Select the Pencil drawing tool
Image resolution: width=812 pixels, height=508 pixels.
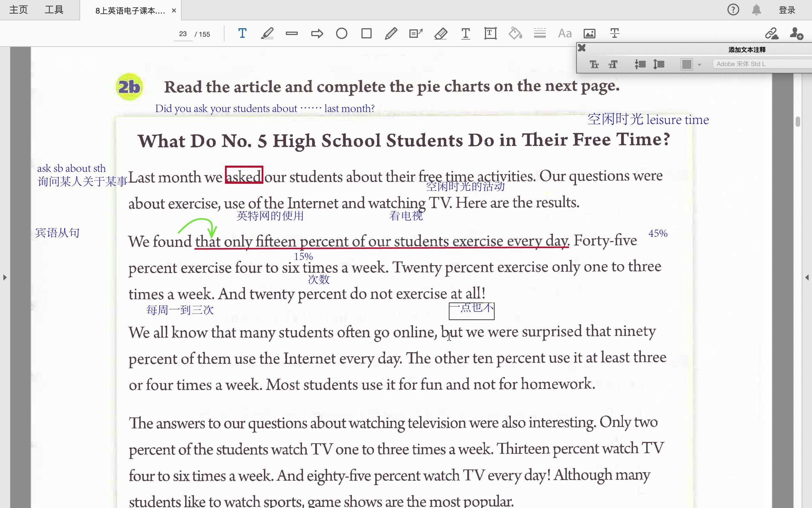pyautogui.click(x=391, y=34)
